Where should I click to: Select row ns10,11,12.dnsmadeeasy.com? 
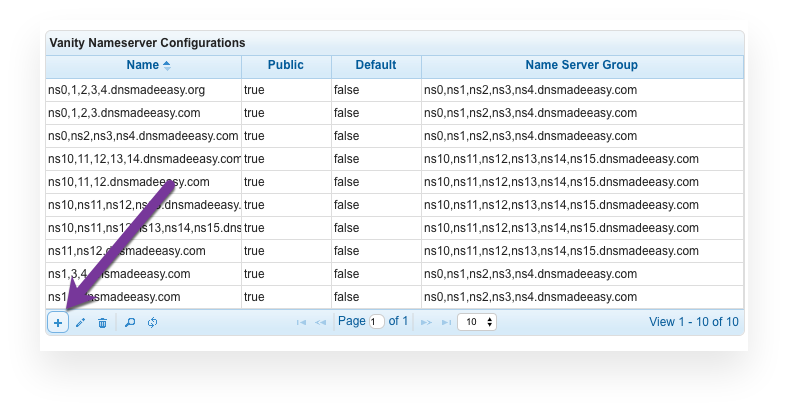point(395,182)
